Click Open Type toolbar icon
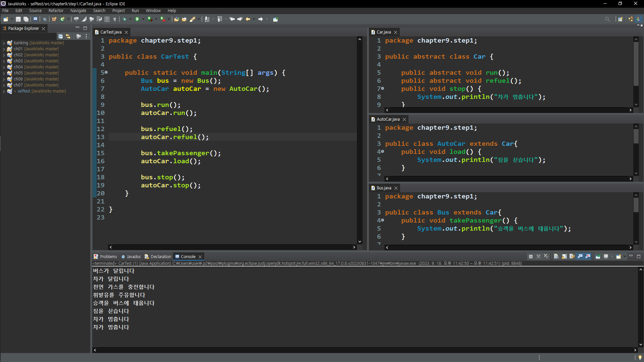Viewport: 644px width, 362px height. 177,19
